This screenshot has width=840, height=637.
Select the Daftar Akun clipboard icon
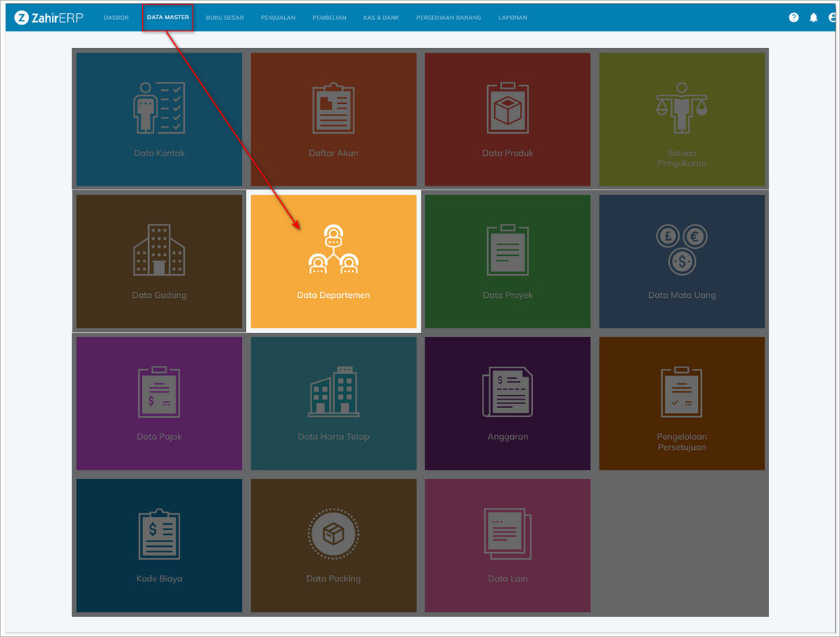334,108
